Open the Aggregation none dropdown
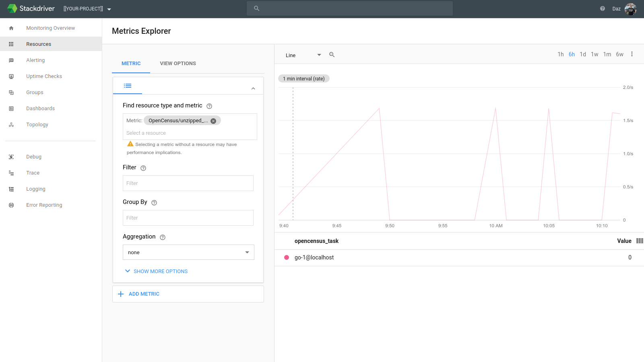Viewport: 644px width, 362px height. 188,252
